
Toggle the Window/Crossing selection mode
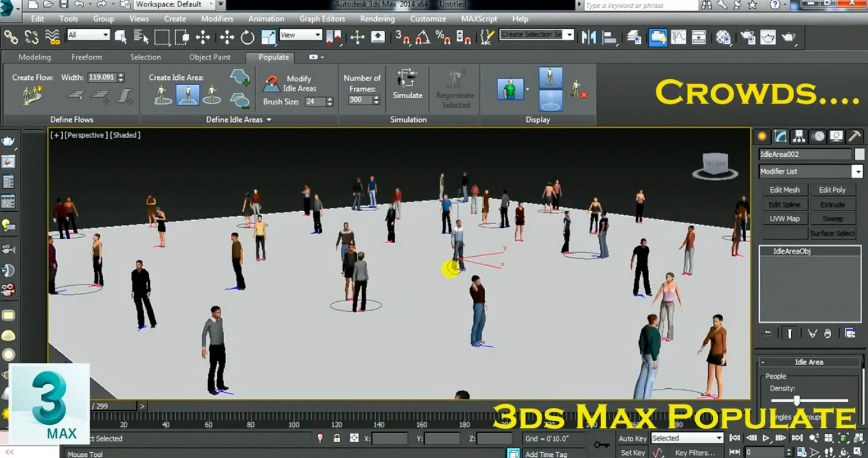click(x=182, y=37)
